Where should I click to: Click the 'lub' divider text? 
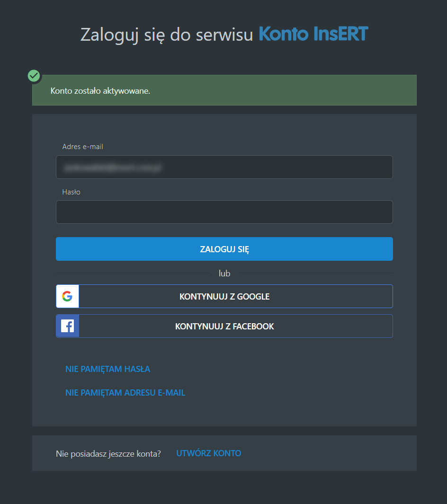tap(224, 274)
